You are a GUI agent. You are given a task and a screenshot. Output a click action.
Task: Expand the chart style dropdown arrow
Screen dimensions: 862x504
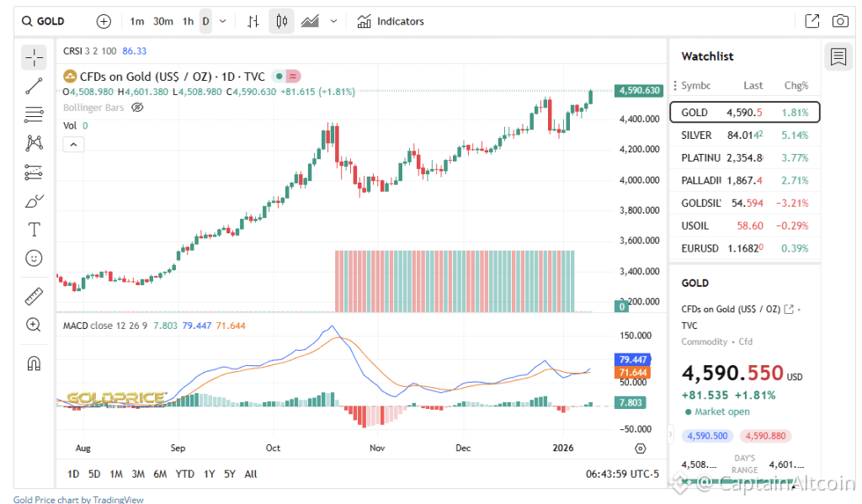click(334, 21)
